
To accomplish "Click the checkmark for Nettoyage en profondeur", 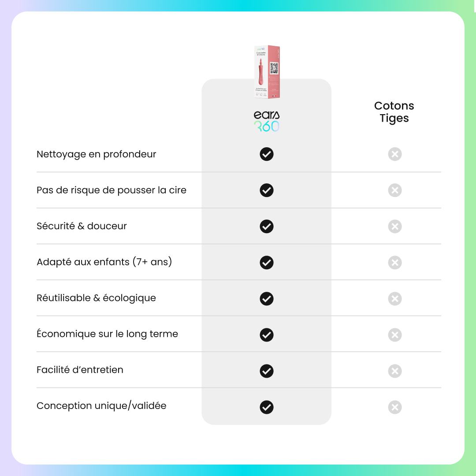I will (267, 154).
